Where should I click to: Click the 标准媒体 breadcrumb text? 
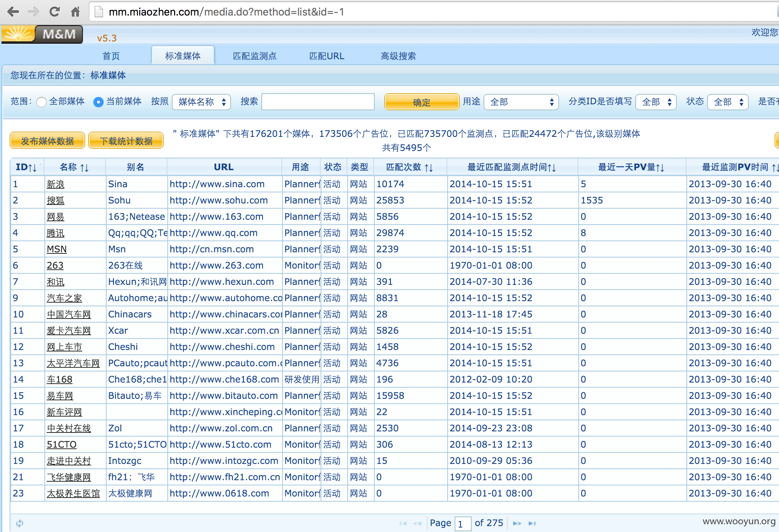(108, 75)
